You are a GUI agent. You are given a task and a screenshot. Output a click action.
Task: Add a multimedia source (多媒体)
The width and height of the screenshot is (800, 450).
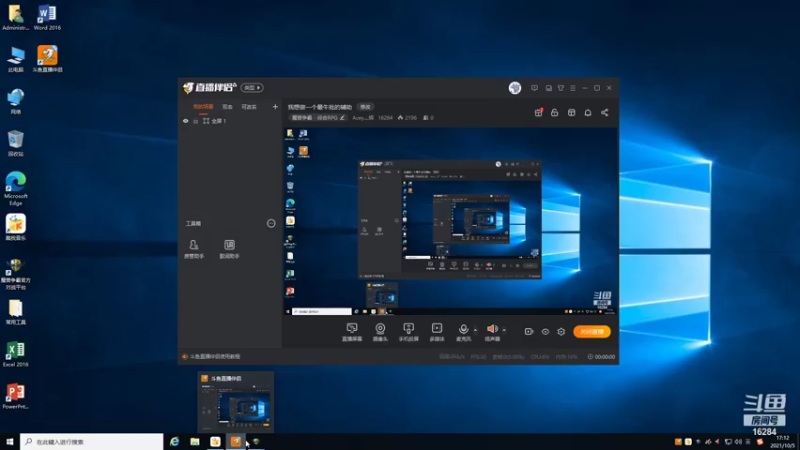(x=437, y=332)
